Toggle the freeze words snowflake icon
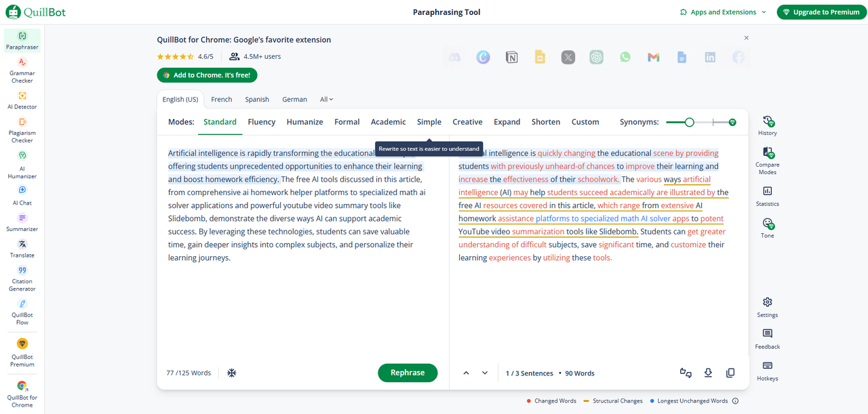The image size is (868, 414). click(x=231, y=372)
